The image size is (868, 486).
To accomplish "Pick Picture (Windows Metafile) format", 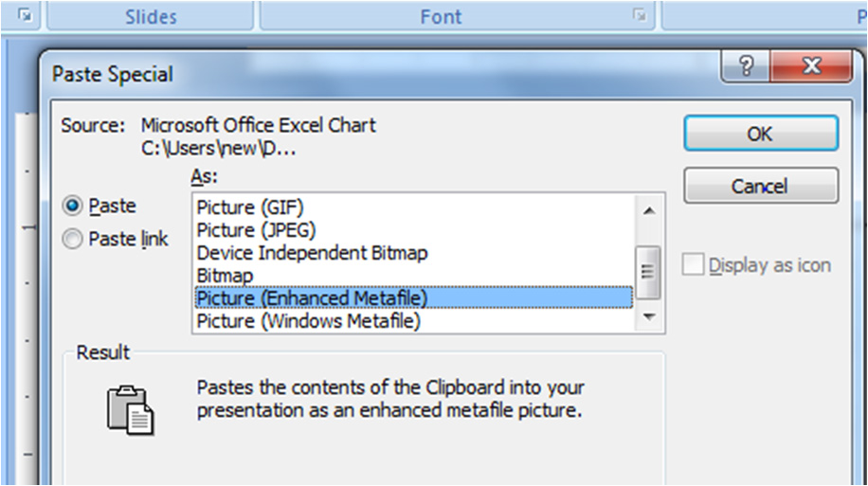I will click(308, 321).
